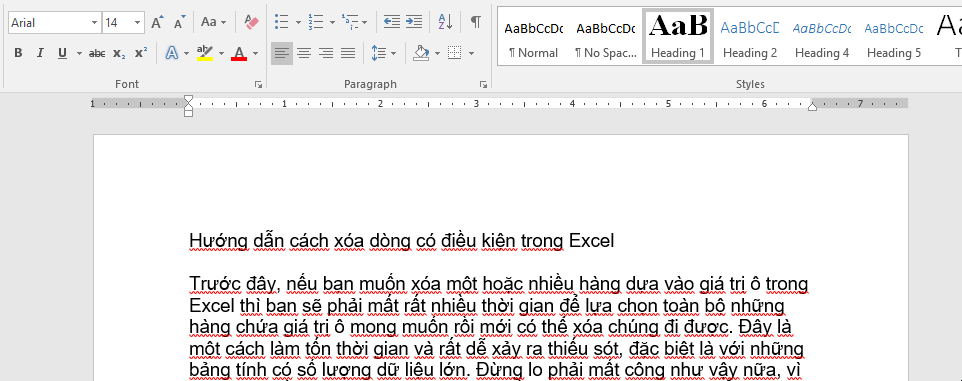Viewport: 962px width, 381px height.
Task: Apply the Heading 4 style
Action: 822,37
